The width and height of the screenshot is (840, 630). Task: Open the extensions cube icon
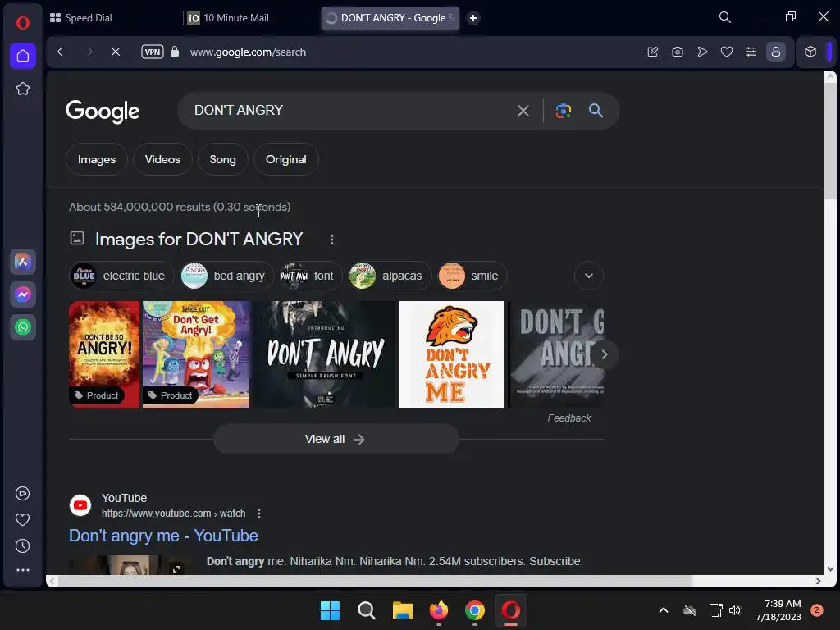(810, 52)
